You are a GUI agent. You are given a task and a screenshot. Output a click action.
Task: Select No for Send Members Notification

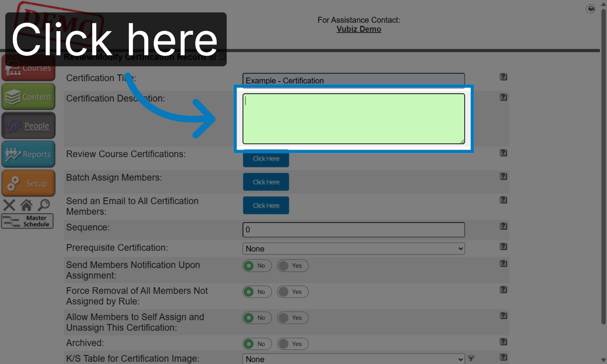(x=257, y=266)
